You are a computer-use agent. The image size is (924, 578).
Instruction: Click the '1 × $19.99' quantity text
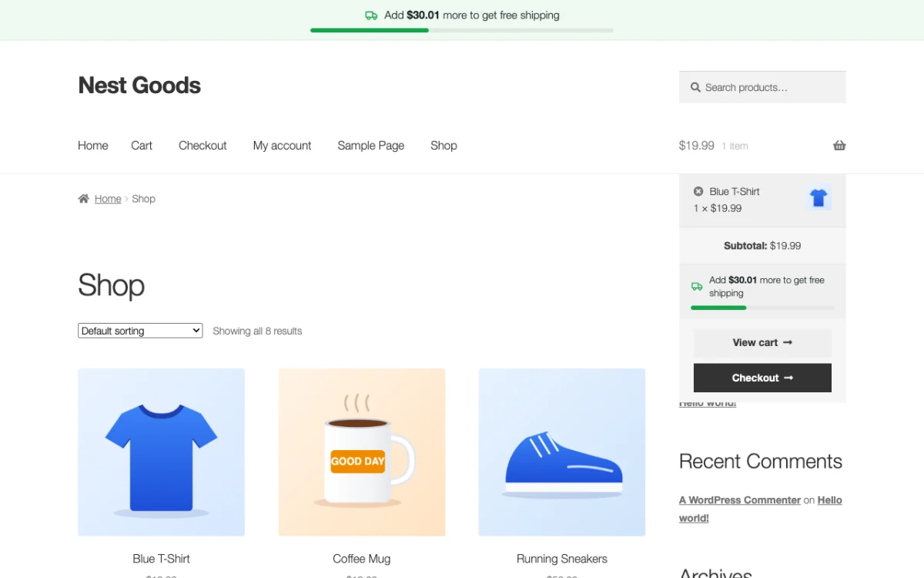click(718, 208)
